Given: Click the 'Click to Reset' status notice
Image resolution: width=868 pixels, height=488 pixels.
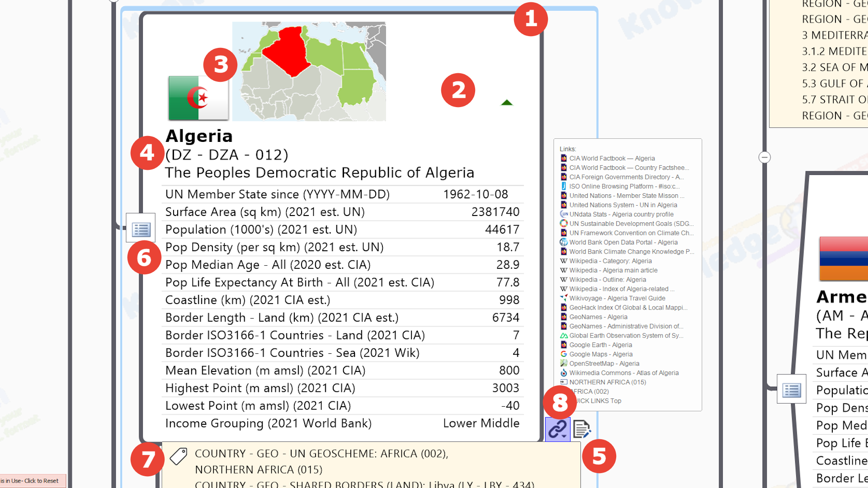Looking at the screenshot, I should [33, 481].
